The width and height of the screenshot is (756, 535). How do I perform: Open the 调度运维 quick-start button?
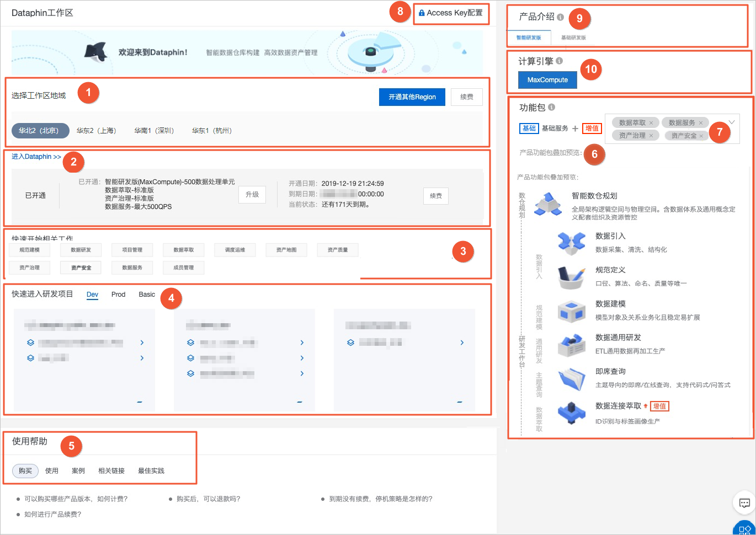pos(235,250)
